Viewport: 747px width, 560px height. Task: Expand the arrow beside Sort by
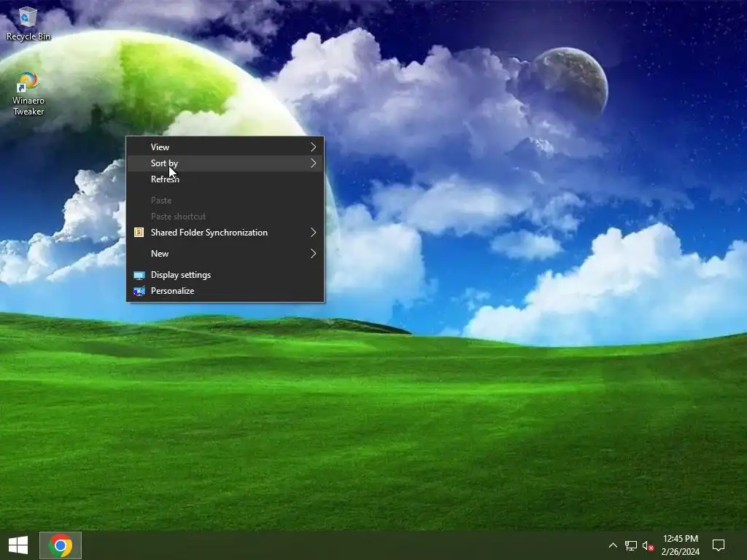[313, 163]
